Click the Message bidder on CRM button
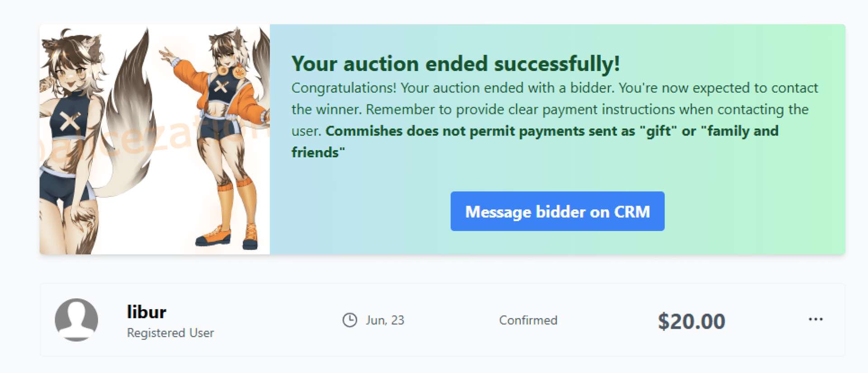The height and width of the screenshot is (373, 868). pos(557,211)
